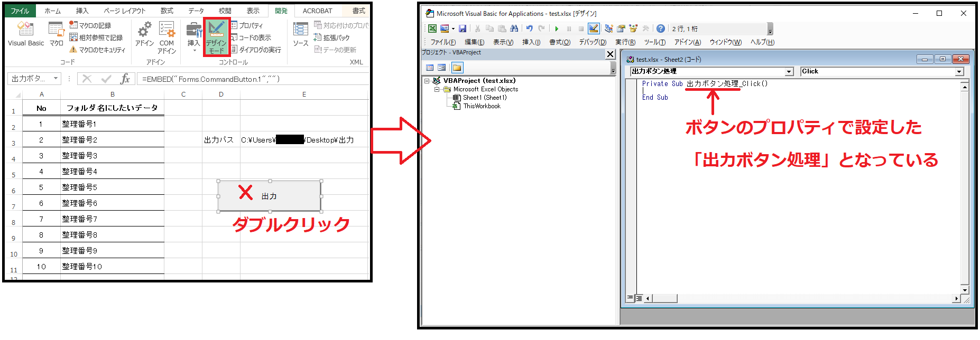Click code window horizontal scrollbar right arrow
Viewport: 980px width, 340px height.
[956, 299]
